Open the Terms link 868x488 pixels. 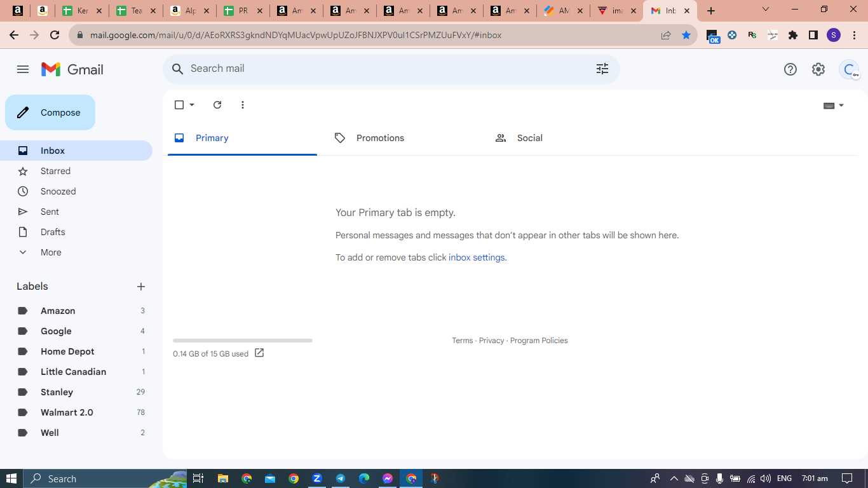pyautogui.click(x=463, y=341)
